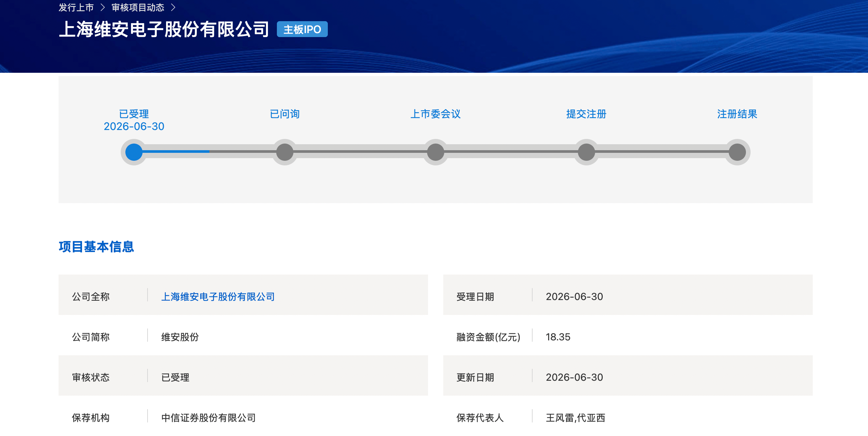Click the 保荐机构 field label

[x=91, y=418]
